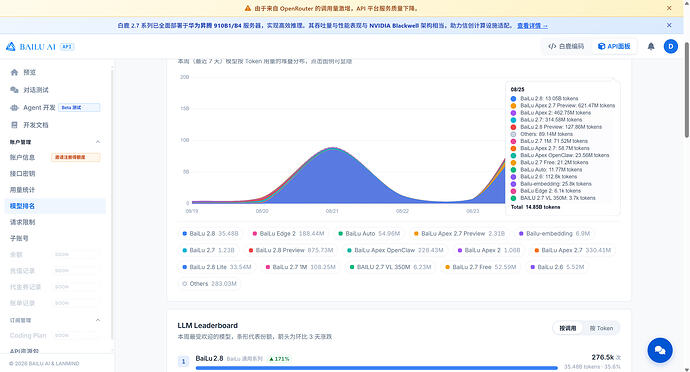Dismiss the blue announcement banner
Screen dimensions: 690x372
pos(669,26)
